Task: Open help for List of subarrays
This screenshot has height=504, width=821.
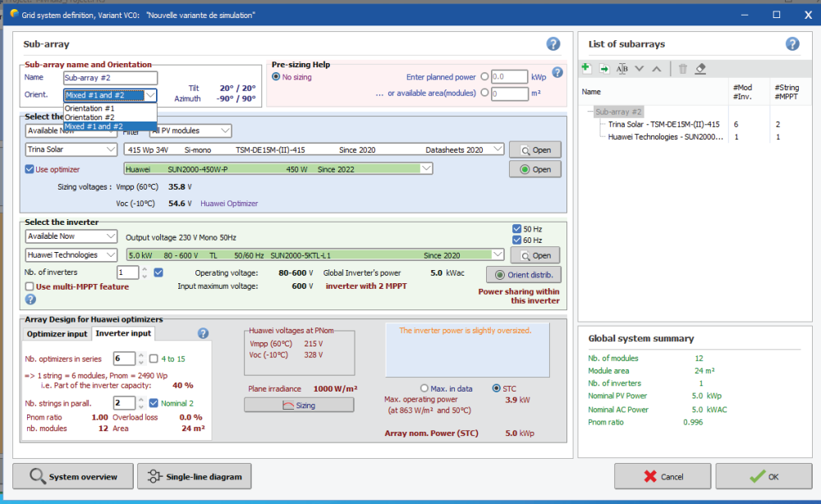Action: click(x=792, y=44)
